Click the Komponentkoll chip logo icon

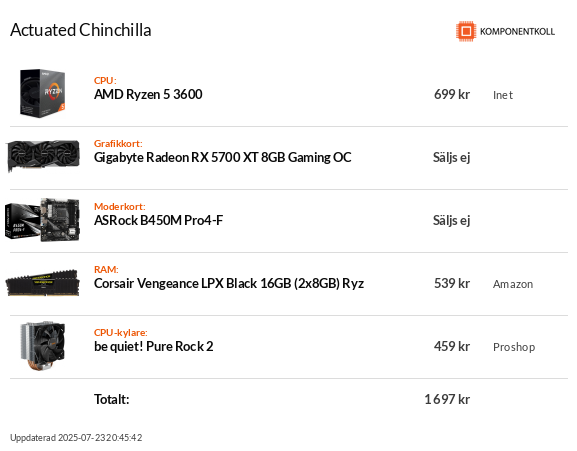(x=466, y=31)
